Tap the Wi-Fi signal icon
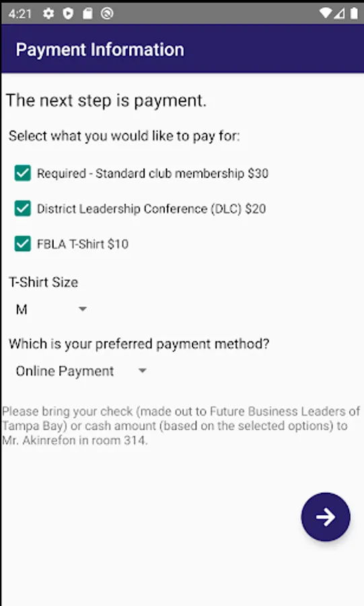Viewport: 364px width, 606px height. coord(326,13)
